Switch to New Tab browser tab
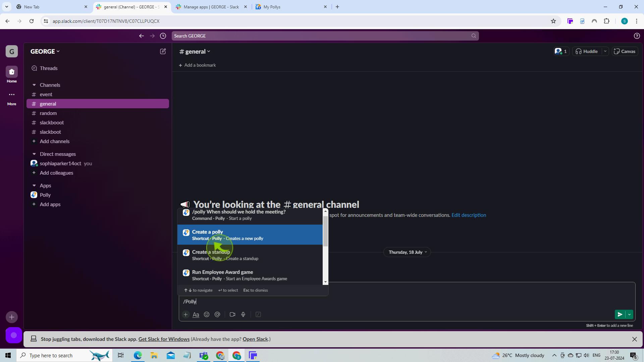 (52, 7)
